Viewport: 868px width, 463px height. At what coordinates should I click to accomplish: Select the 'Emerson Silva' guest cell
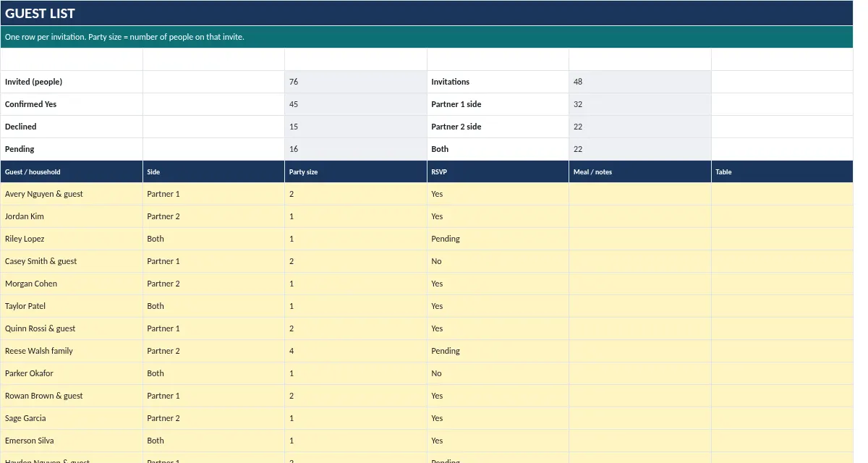pos(72,441)
